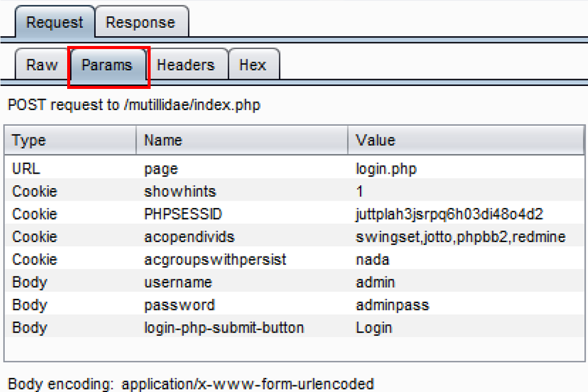This screenshot has height=392, width=588.
Task: Sort by the Value column header
Action: (466, 140)
